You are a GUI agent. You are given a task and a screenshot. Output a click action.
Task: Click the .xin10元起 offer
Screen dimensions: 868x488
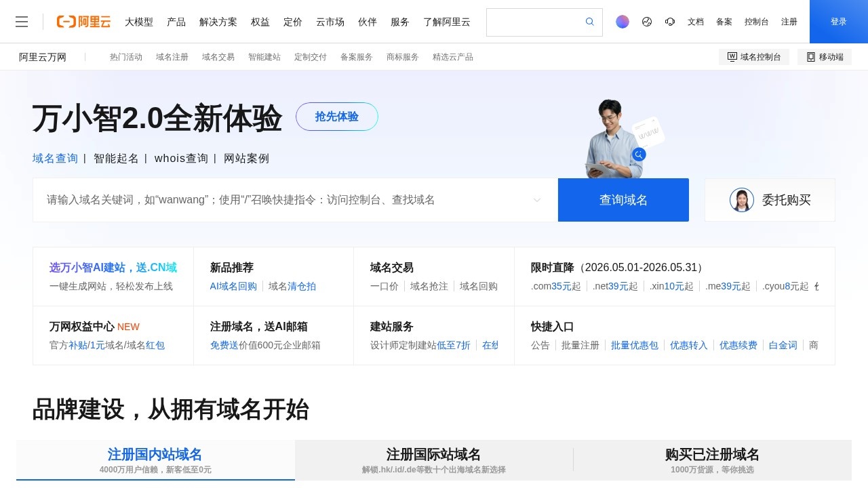[x=671, y=286]
